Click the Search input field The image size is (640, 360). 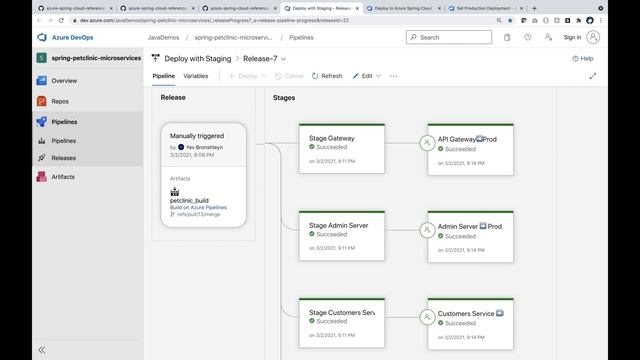pos(449,37)
